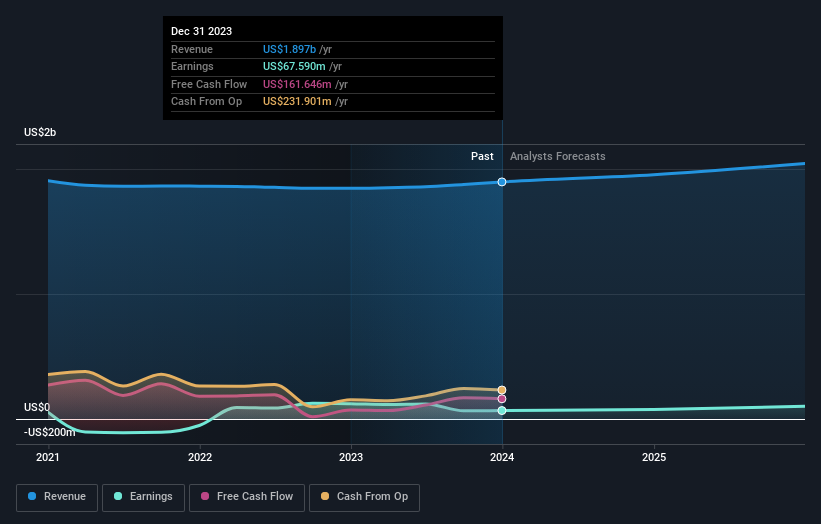Click the orange Cash From Op data point
This screenshot has width=821, height=524.
[502, 390]
